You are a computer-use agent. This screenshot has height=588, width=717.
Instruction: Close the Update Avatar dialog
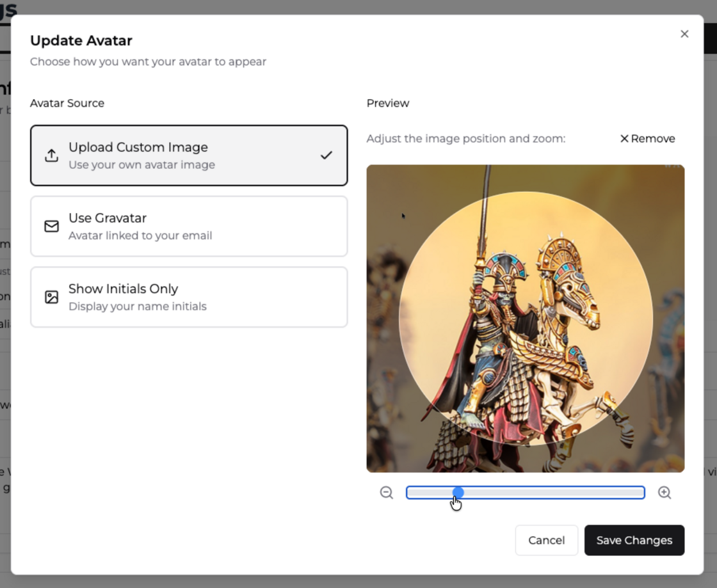684,34
